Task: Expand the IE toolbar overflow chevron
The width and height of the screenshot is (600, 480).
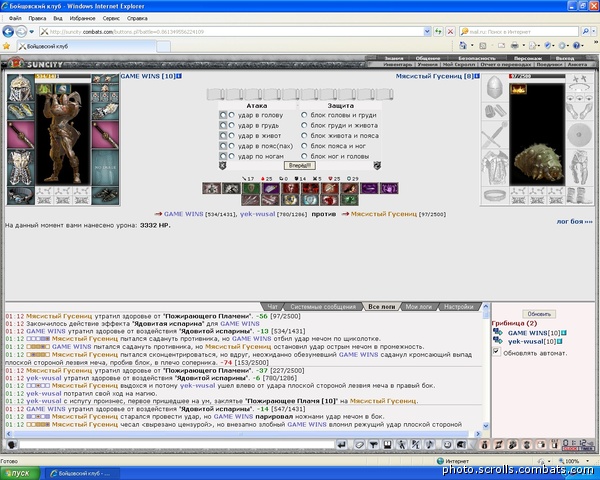Action: tap(596, 42)
